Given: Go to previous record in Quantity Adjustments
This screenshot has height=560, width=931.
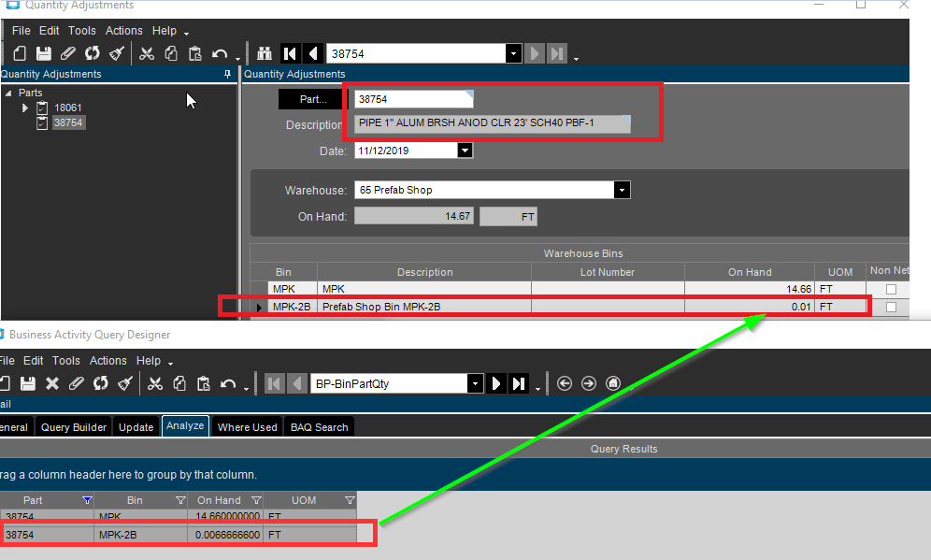Looking at the screenshot, I should [x=313, y=53].
